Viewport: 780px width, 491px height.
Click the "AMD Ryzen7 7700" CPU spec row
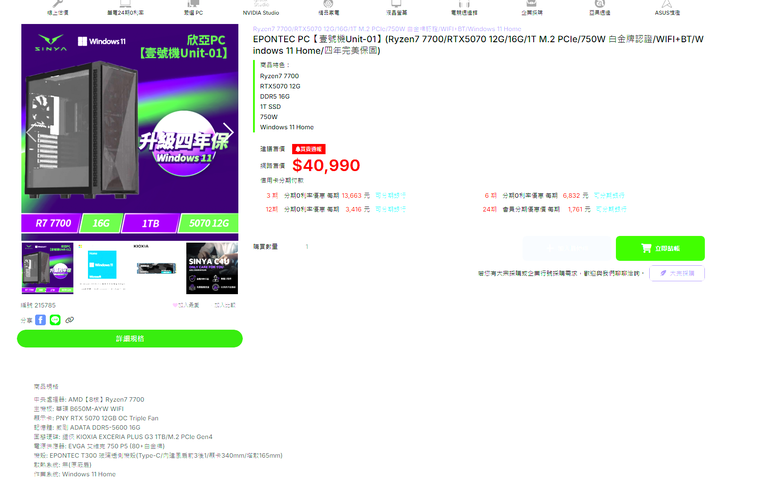pyautogui.click(x=89, y=399)
